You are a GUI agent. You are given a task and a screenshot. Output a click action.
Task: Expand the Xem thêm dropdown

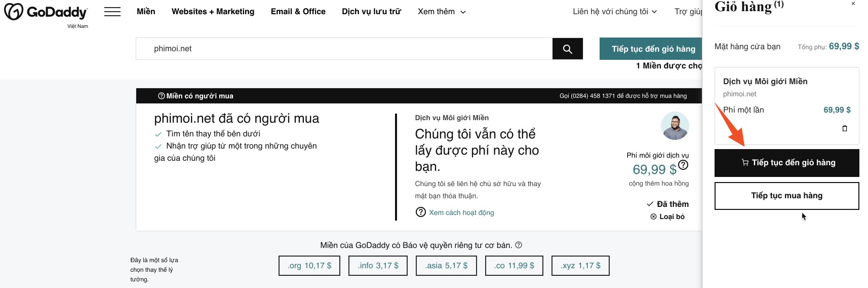[441, 12]
